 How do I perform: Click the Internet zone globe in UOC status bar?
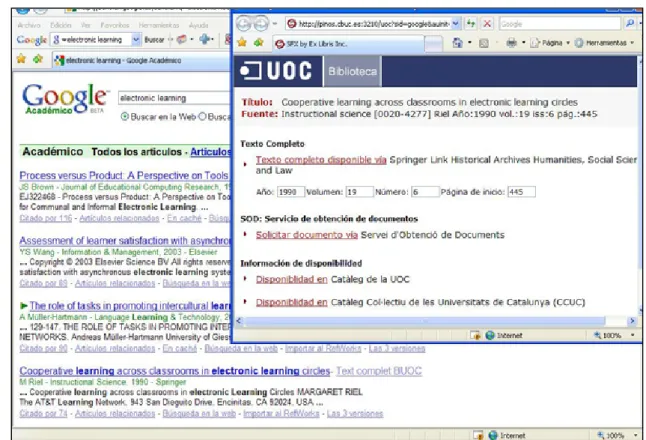coord(490,335)
